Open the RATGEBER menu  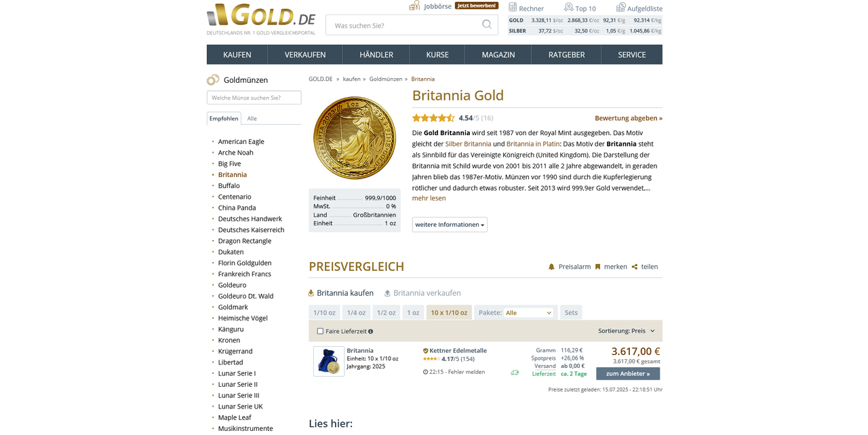(566, 54)
